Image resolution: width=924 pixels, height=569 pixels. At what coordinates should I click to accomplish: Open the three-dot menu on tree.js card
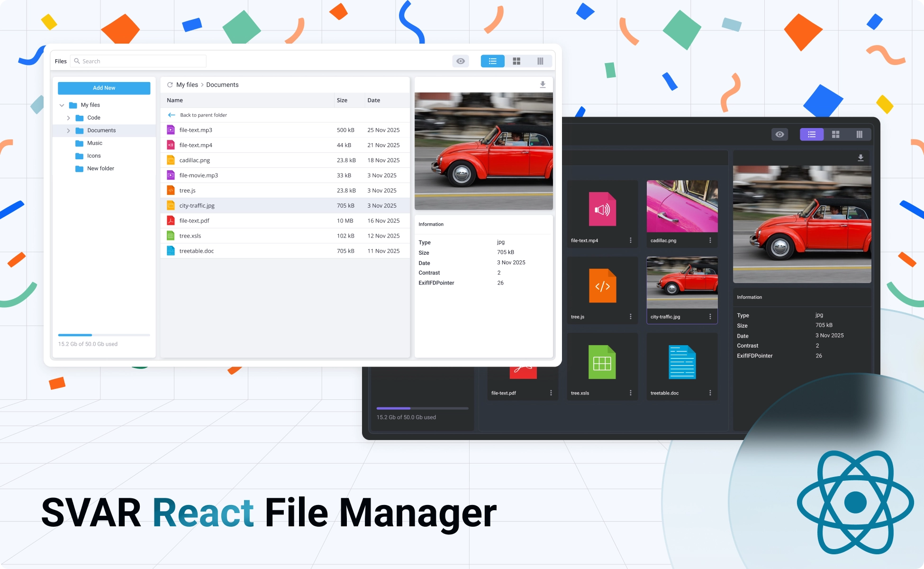pyautogui.click(x=630, y=316)
